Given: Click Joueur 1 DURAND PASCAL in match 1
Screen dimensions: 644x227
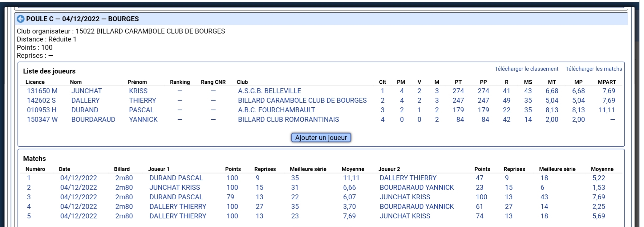Looking at the screenshot, I should click(x=176, y=178).
